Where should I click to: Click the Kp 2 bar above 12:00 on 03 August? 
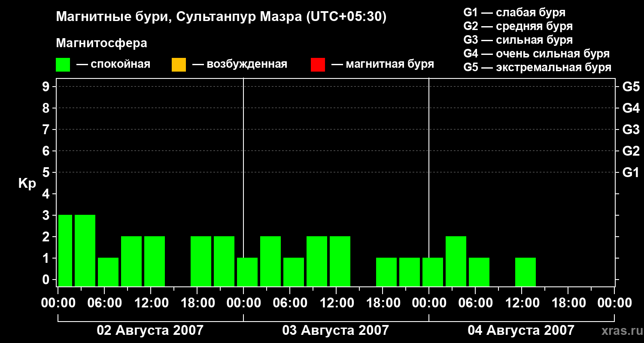point(340,261)
